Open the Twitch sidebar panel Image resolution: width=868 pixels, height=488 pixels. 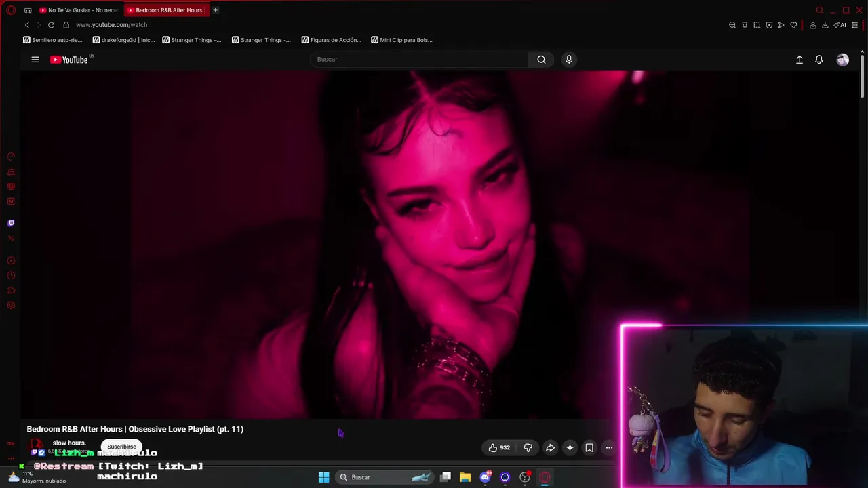coord(11,223)
